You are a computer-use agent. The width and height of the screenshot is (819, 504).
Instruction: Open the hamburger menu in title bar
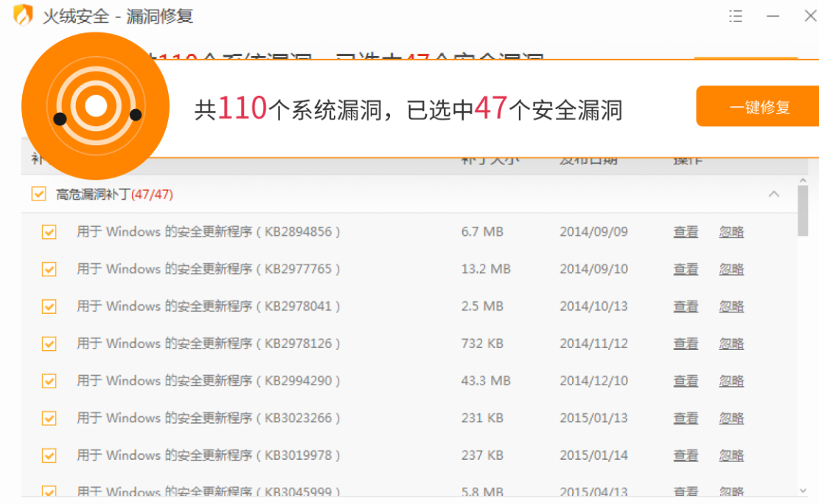pyautogui.click(x=736, y=16)
